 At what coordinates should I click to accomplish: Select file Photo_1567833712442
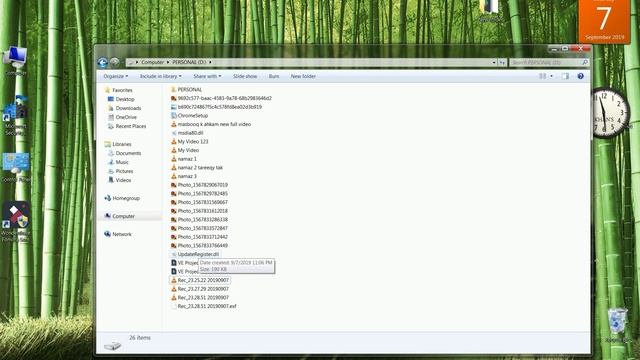click(202, 237)
